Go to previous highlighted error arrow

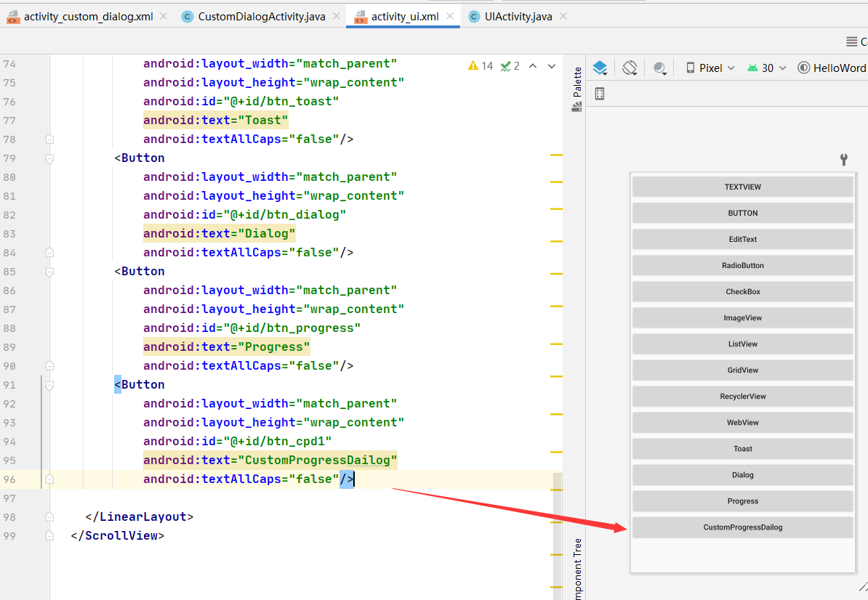click(x=533, y=66)
